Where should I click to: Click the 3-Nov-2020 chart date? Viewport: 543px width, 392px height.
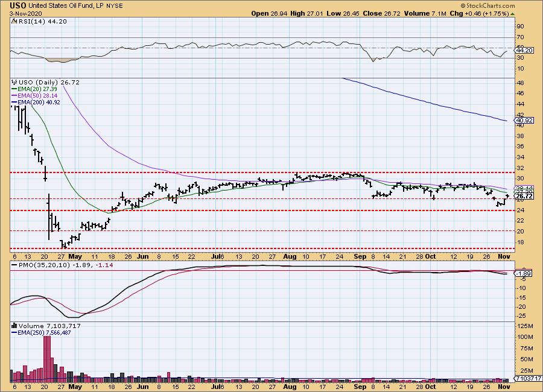[x=26, y=13]
